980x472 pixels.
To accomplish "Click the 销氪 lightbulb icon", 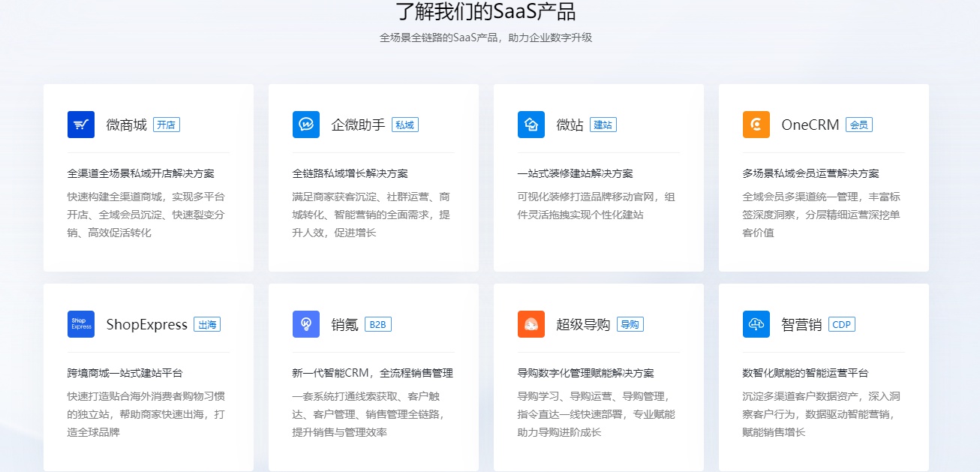I will tap(306, 324).
